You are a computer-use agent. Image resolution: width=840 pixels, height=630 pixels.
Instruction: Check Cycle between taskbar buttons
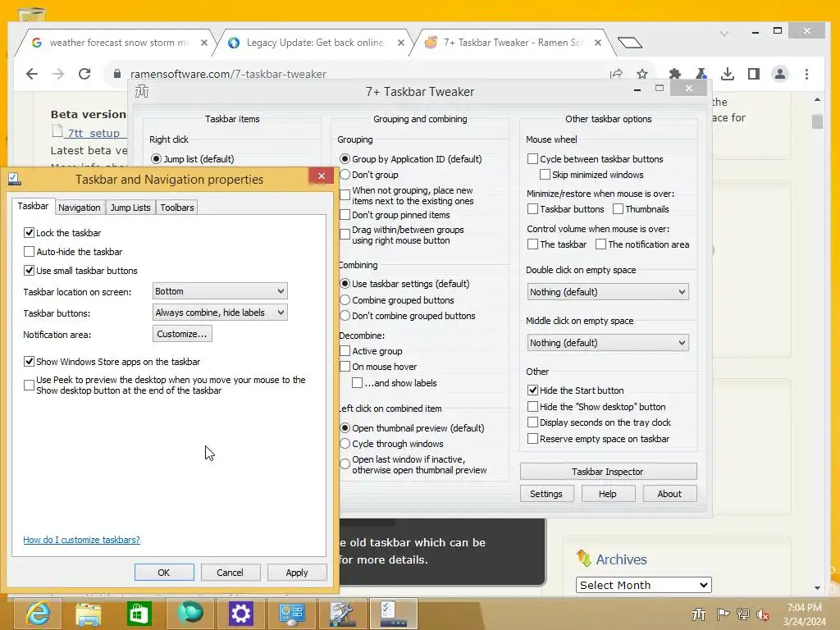click(532, 158)
